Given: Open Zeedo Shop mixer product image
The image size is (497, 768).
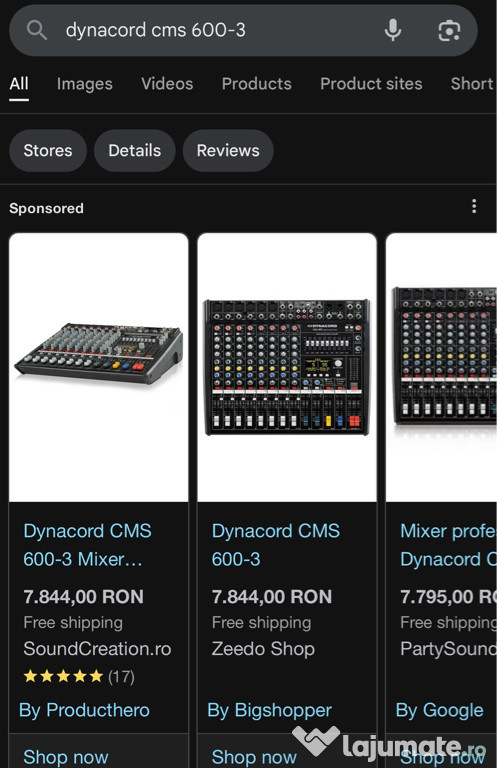Looking at the screenshot, I should click(287, 367).
